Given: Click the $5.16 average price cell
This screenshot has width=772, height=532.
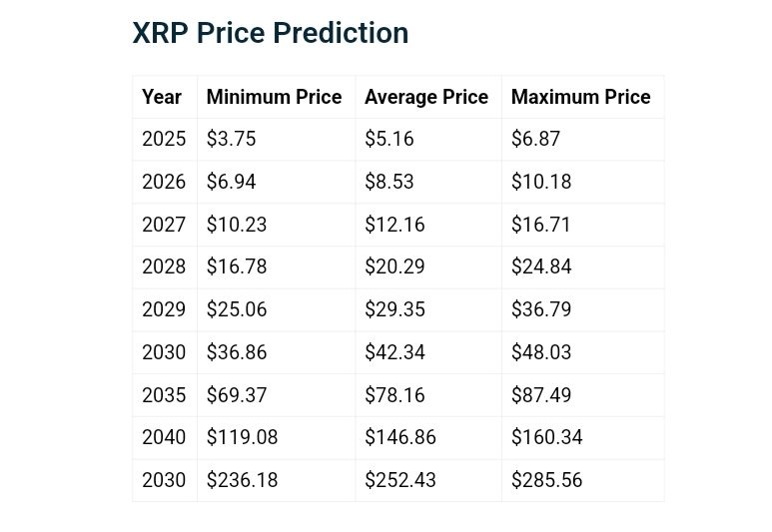Looking at the screenshot, I should [x=389, y=139].
